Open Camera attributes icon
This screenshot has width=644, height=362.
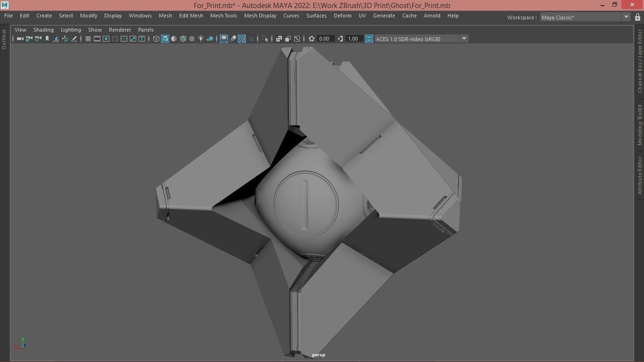point(38,39)
